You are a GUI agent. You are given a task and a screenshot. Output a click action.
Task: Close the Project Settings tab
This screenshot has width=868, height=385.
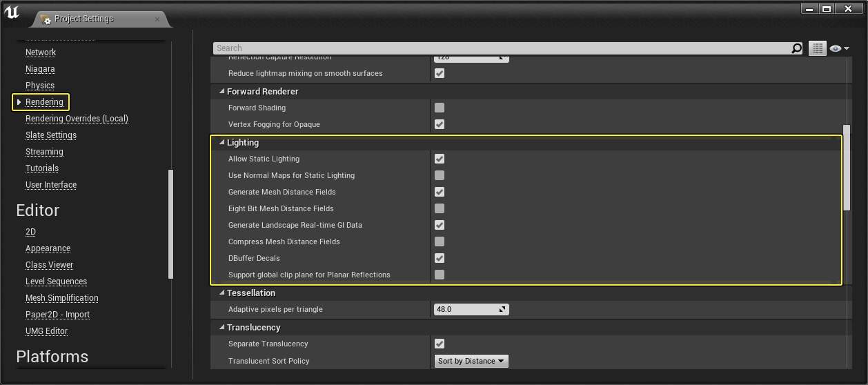pos(157,19)
